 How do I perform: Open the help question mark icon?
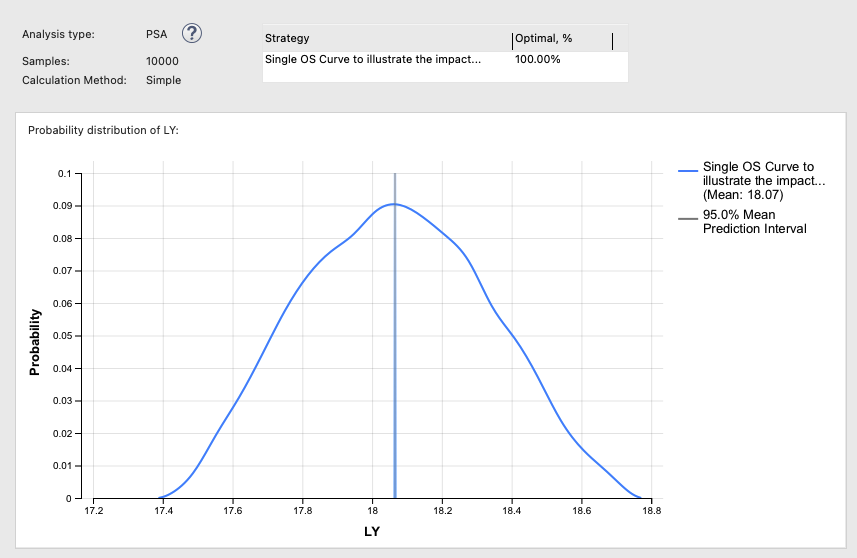point(192,33)
